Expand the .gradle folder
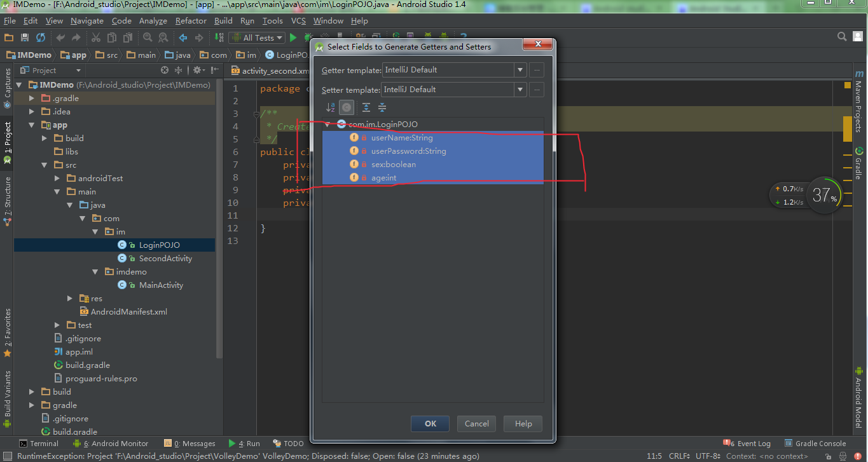This screenshot has height=462, width=868. [32, 99]
